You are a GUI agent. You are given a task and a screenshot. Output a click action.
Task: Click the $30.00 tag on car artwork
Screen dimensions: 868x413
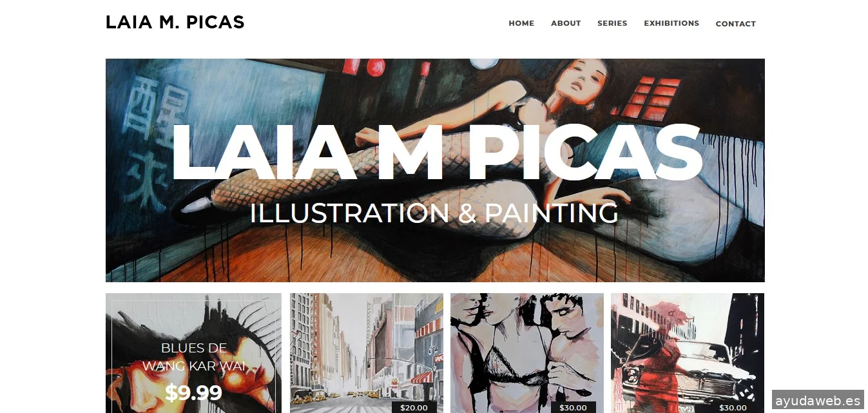[x=733, y=407]
